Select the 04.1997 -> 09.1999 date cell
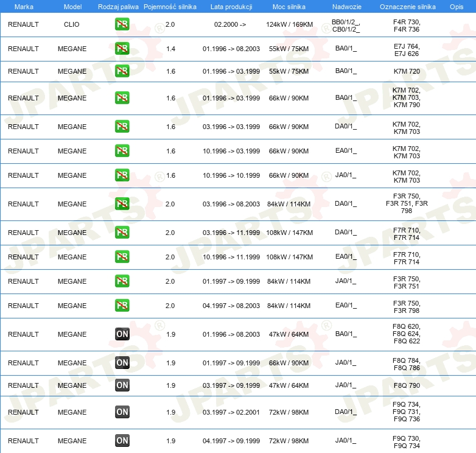Screen dimensions: 476x453 (231, 441)
